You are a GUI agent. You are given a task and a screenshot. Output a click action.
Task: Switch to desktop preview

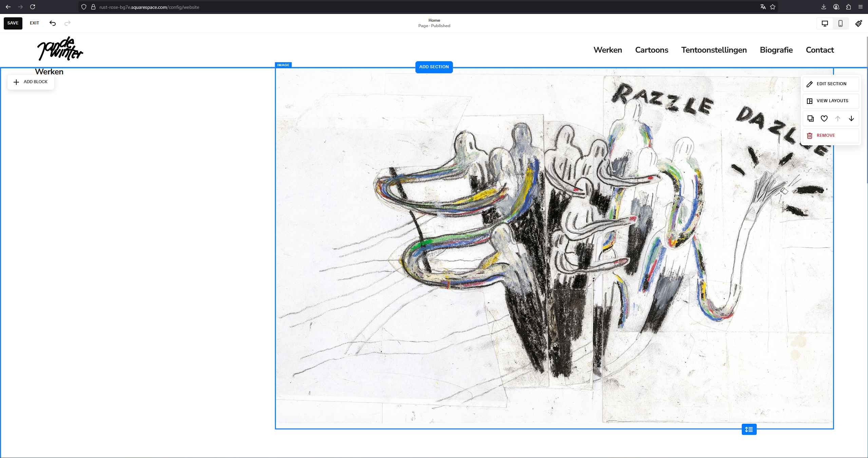[825, 23]
